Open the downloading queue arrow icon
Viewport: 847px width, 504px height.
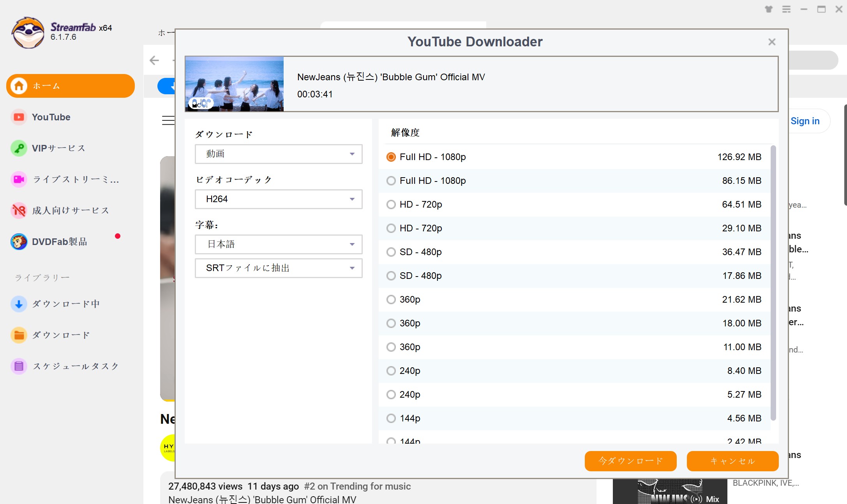[x=19, y=304]
